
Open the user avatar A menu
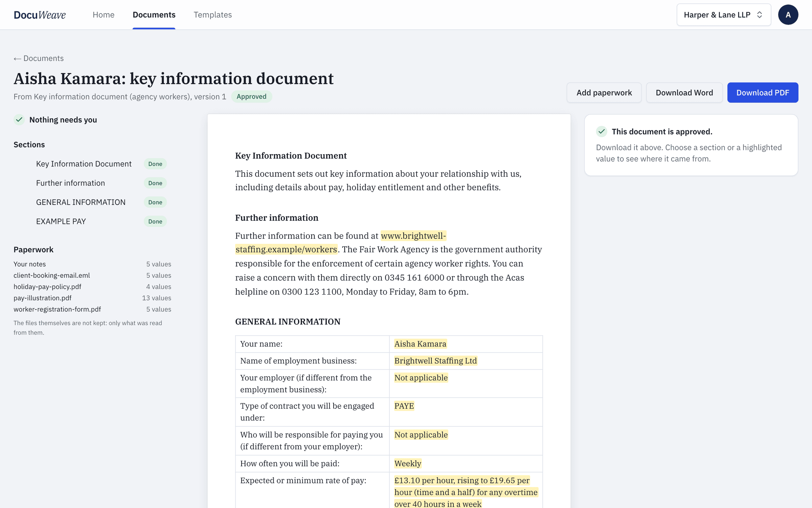click(788, 15)
